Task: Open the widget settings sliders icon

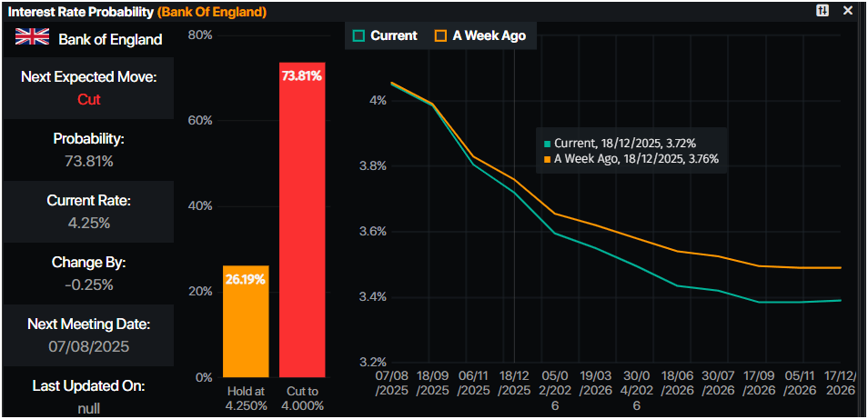Action: [823, 11]
